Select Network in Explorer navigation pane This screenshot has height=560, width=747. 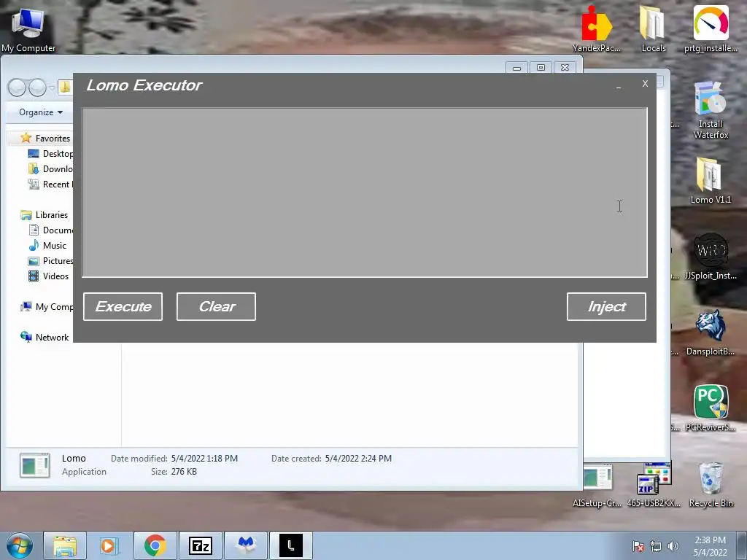tap(44, 337)
